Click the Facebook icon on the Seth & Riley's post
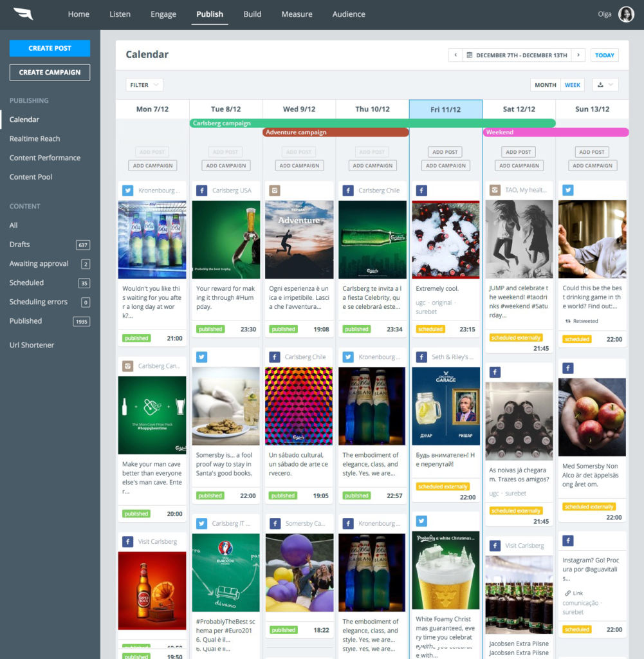Screen dimensions: 644x659 tap(421, 357)
